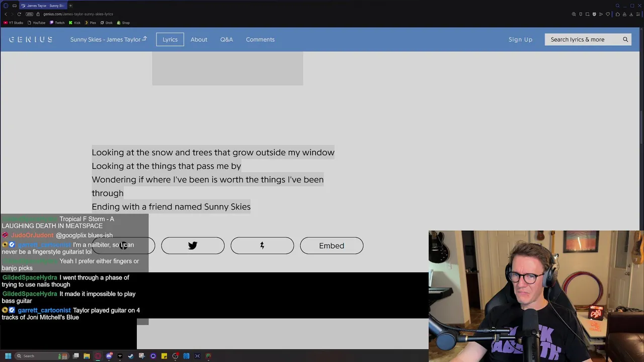This screenshot has height=362, width=644.
Task: Switch to Opera GX on the taskbar
Action: point(98,356)
